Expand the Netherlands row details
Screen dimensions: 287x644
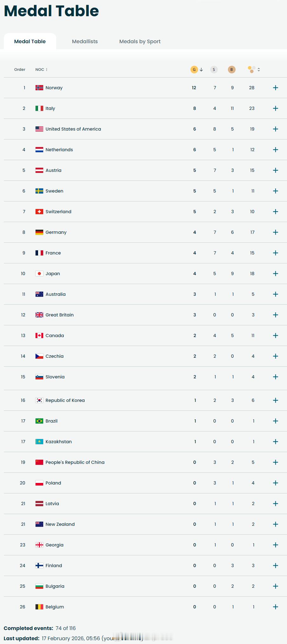pos(276,150)
